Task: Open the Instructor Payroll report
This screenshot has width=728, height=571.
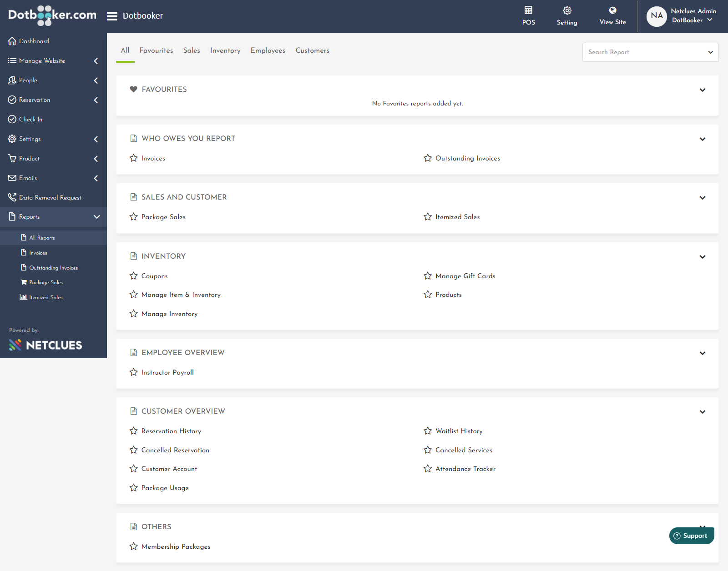Action: (167, 372)
